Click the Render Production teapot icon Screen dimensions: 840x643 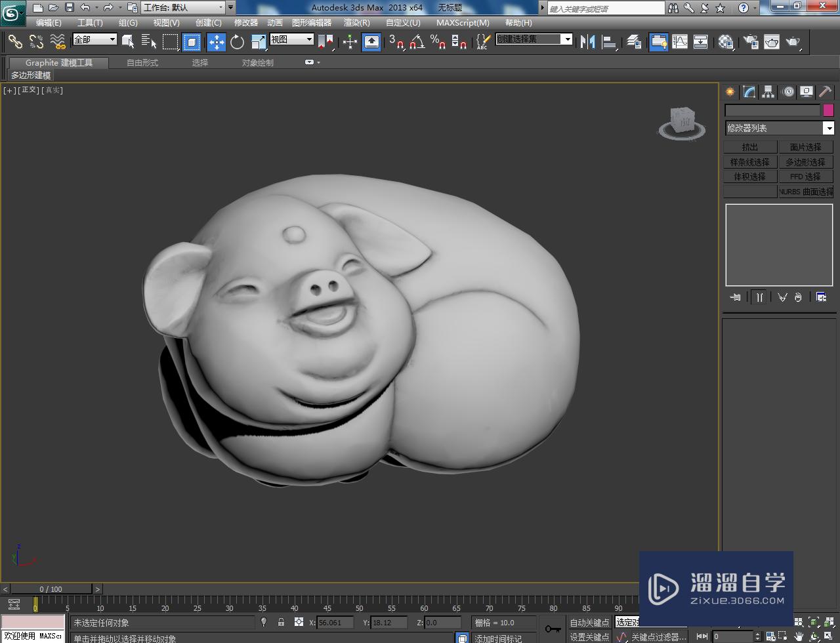coord(793,42)
